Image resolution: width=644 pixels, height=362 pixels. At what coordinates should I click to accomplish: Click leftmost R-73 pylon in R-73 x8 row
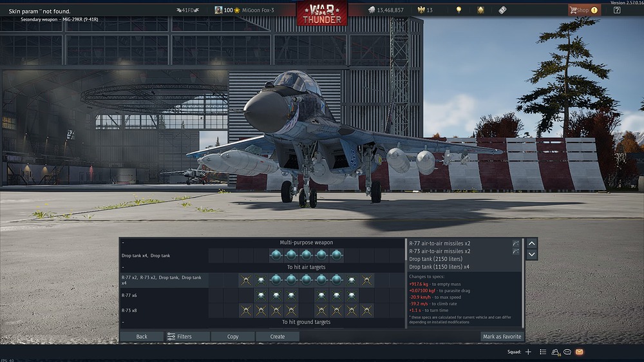pos(246,310)
